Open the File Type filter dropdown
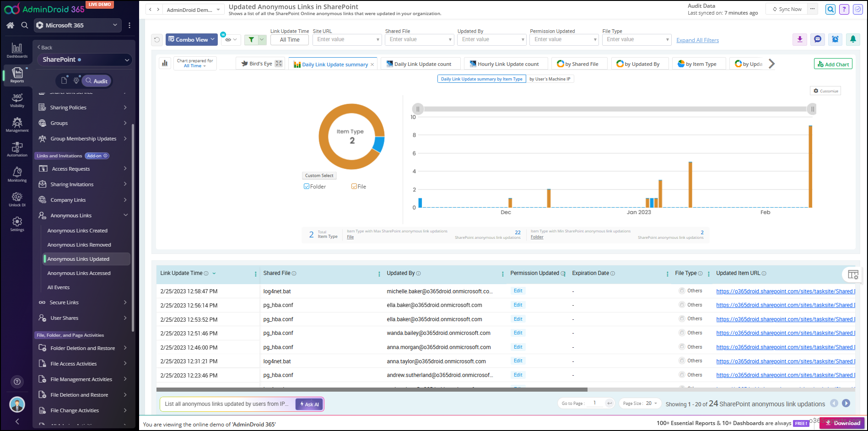Viewport: 868px width, 431px height. pos(636,40)
